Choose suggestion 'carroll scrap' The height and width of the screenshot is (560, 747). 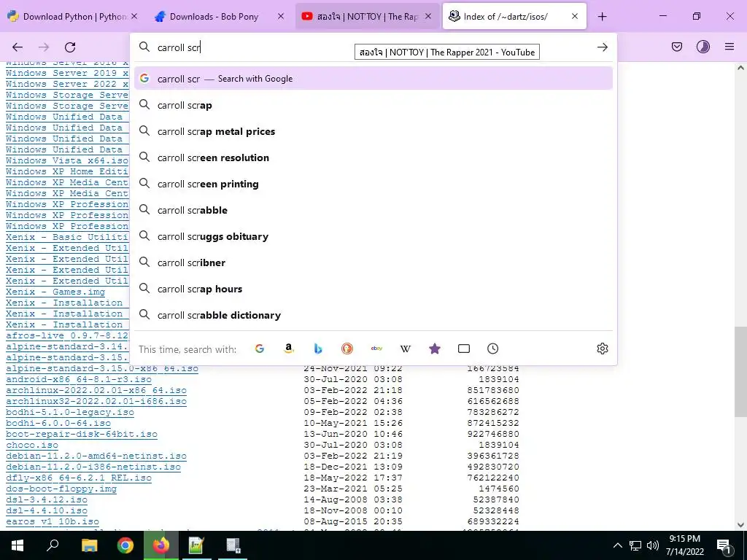pos(373,105)
